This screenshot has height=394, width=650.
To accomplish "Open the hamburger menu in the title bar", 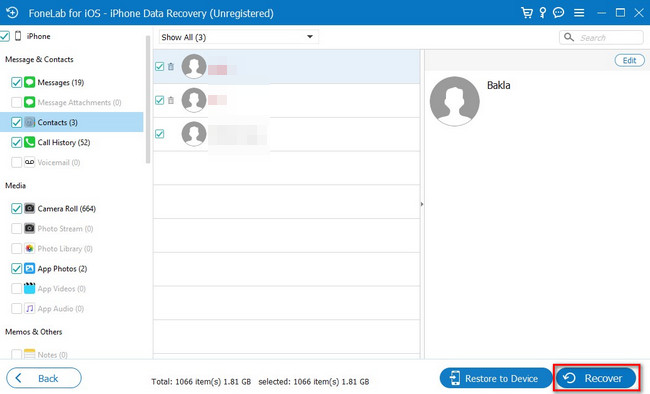I will click(579, 13).
